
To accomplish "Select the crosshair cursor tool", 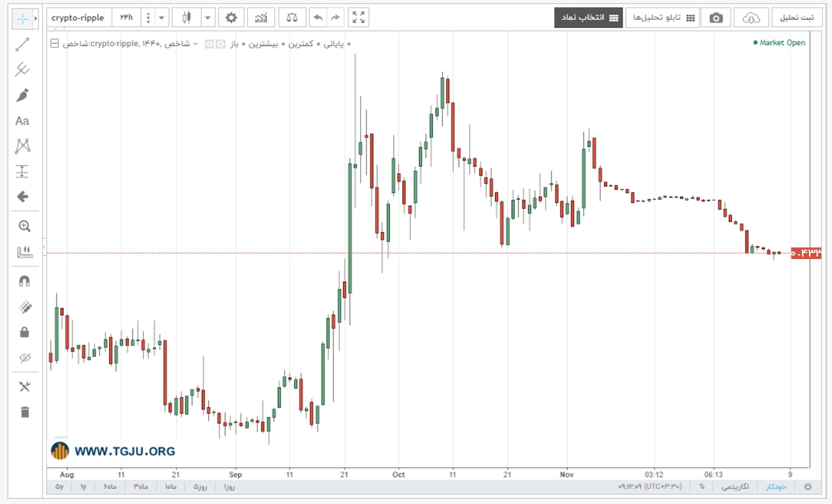I will coord(22,19).
